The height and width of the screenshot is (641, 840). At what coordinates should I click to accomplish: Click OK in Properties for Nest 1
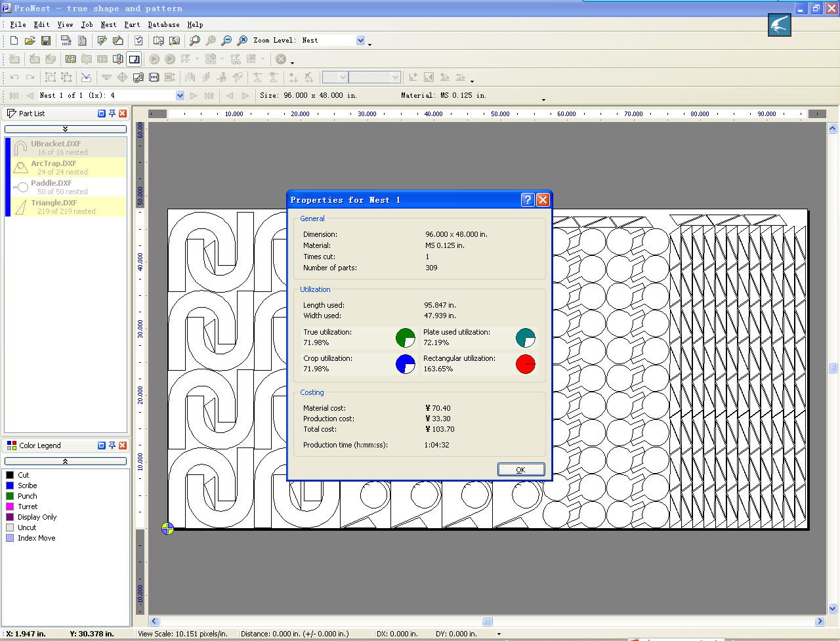[521, 470]
